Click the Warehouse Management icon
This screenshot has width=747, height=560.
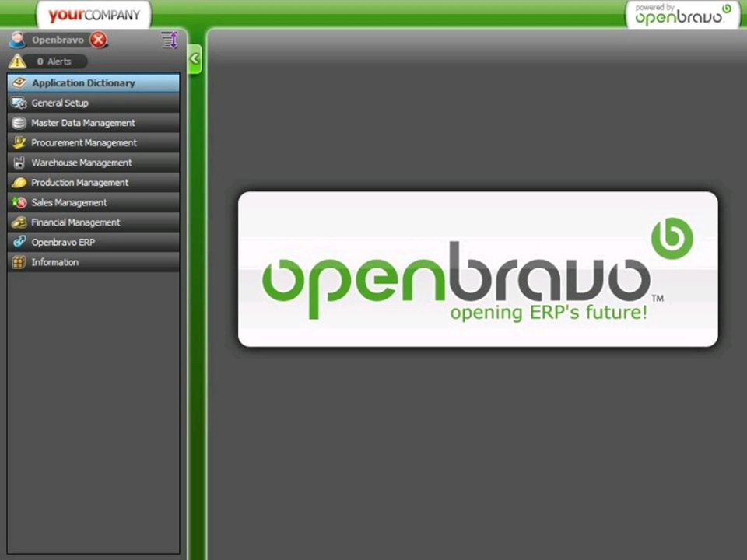19,163
